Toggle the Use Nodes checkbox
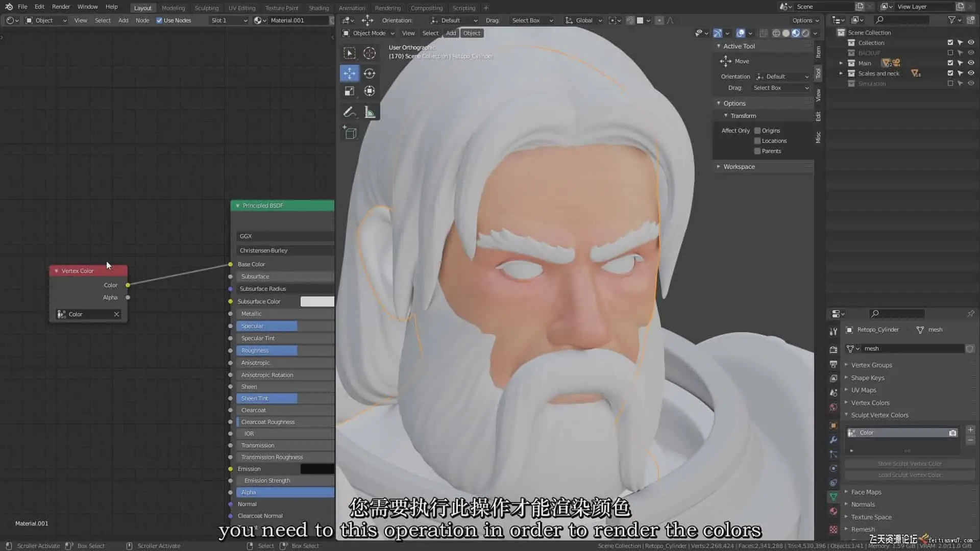980x551 pixels. 159,20
